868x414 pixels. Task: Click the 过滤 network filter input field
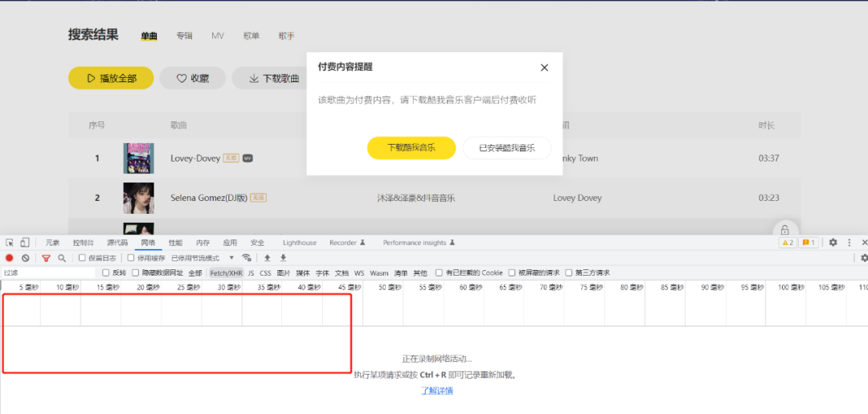click(48, 273)
